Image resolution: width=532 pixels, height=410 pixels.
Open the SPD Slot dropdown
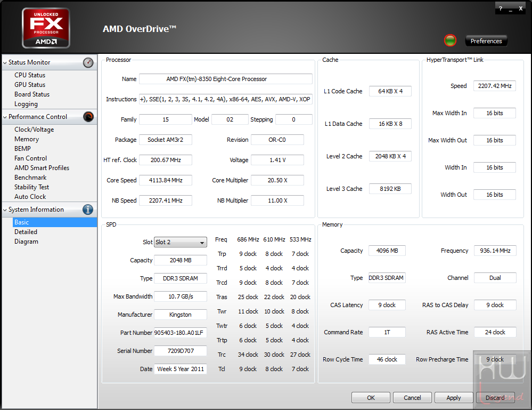tap(181, 242)
